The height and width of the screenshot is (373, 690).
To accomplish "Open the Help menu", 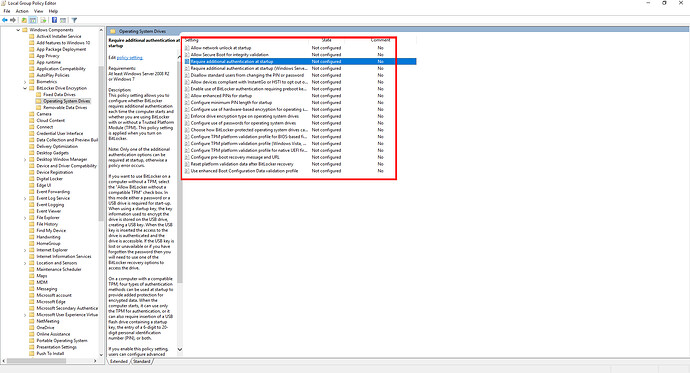I will coord(53,11).
